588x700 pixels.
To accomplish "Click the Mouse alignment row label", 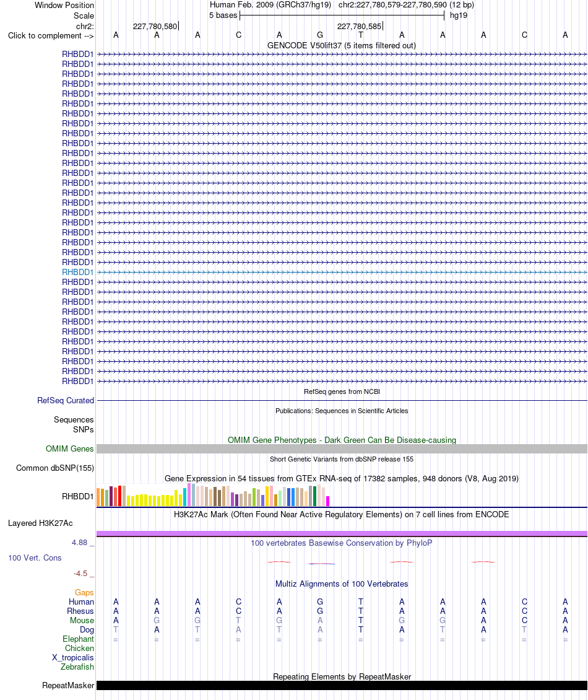I will click(82, 621).
